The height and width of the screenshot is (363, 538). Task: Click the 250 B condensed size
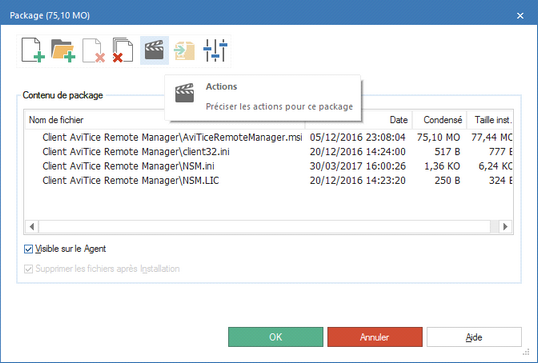pos(447,180)
